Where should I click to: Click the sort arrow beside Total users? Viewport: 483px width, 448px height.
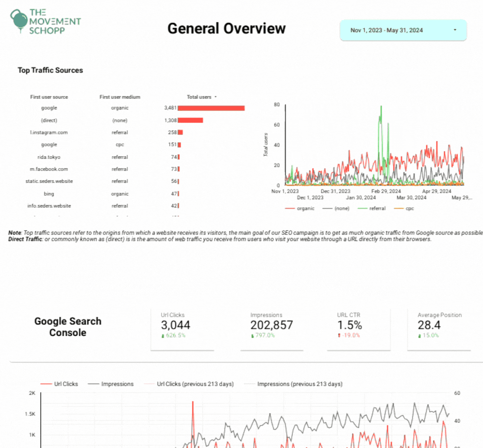click(216, 97)
